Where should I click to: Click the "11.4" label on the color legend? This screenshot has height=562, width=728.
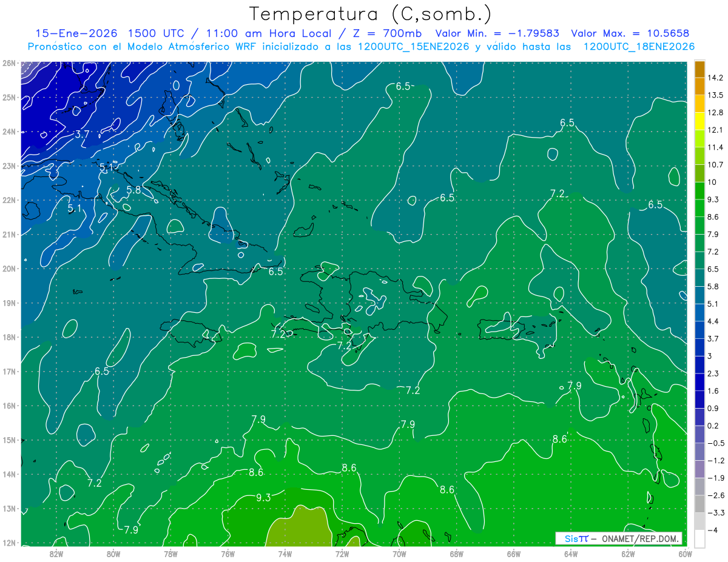coord(716,147)
